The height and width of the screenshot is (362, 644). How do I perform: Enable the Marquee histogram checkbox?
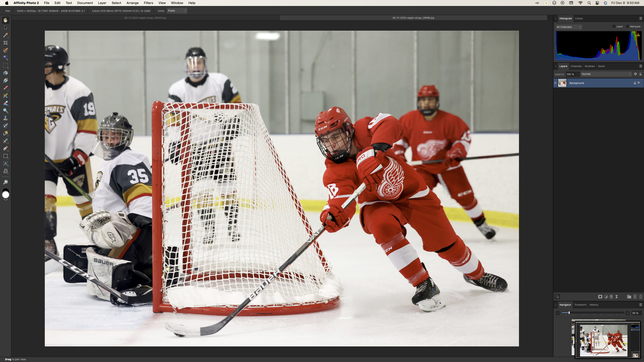pos(627,26)
